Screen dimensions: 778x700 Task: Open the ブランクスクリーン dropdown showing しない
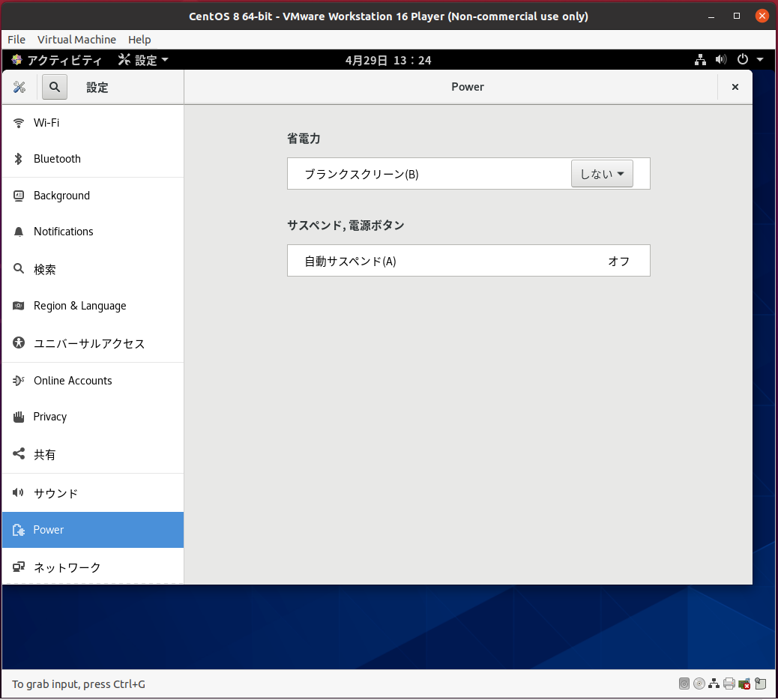[x=602, y=174]
